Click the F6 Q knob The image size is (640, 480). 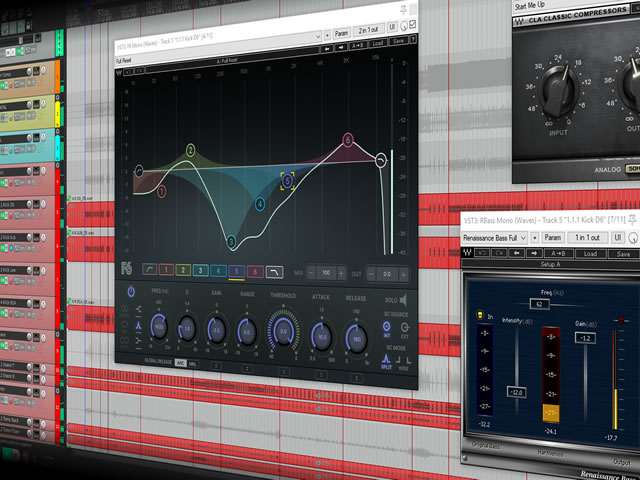tap(187, 328)
